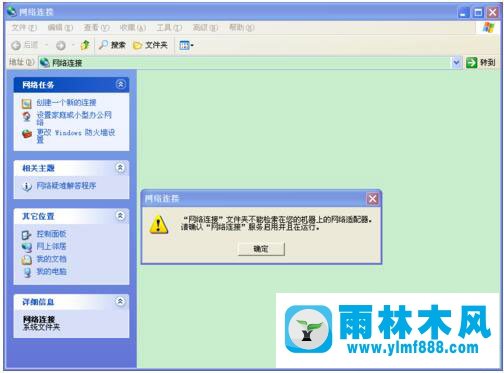The width and height of the screenshot is (504, 373).
Task: Collapse the 其它位置 panel
Action: (120, 216)
